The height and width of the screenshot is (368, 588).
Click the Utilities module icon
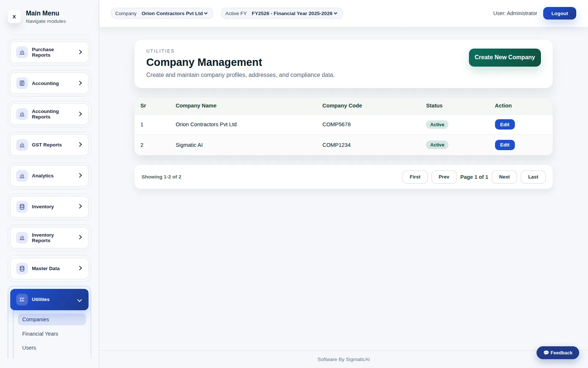22,300
